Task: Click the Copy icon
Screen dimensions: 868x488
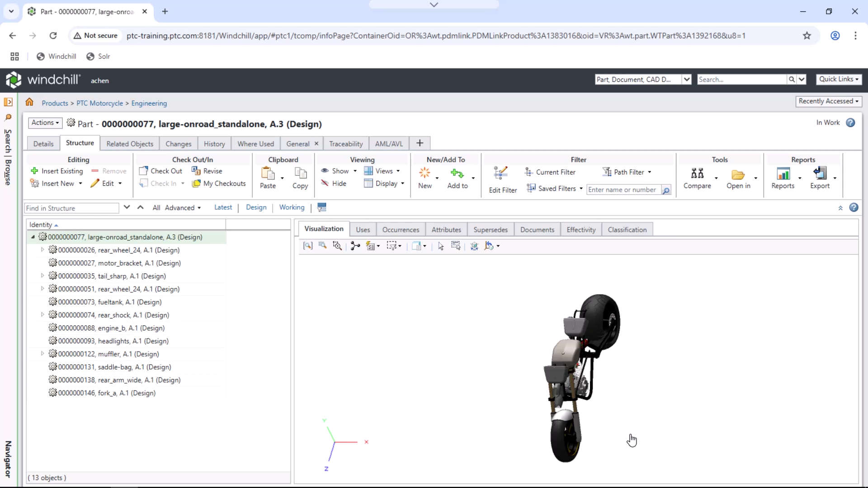Action: [301, 174]
